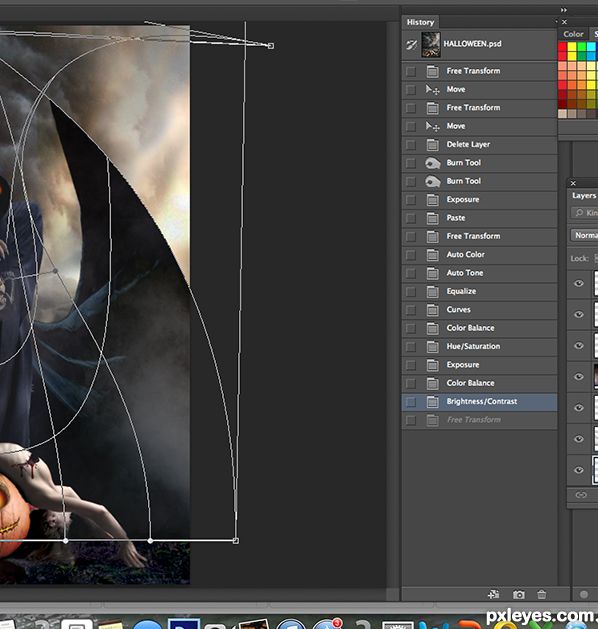Set history brush source at Curves state

411,310
